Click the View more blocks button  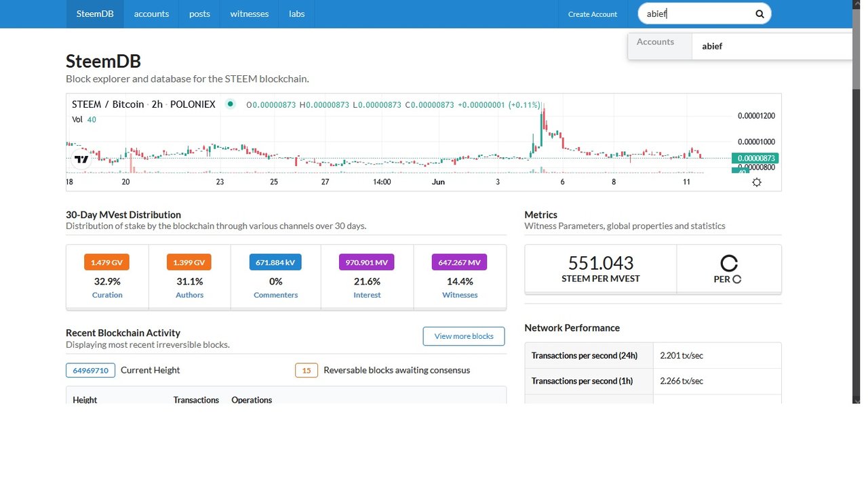tap(464, 336)
